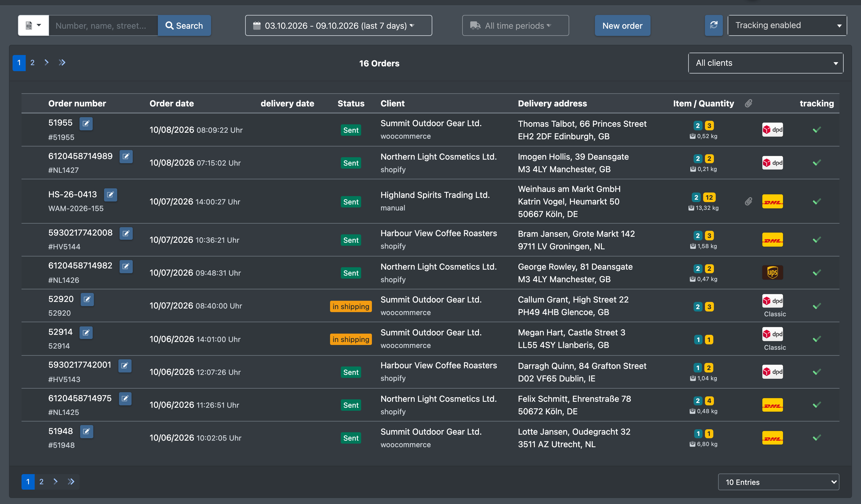
Task: Click address Felix Schmitt, Ehrenstraße 78
Action: coord(574,399)
